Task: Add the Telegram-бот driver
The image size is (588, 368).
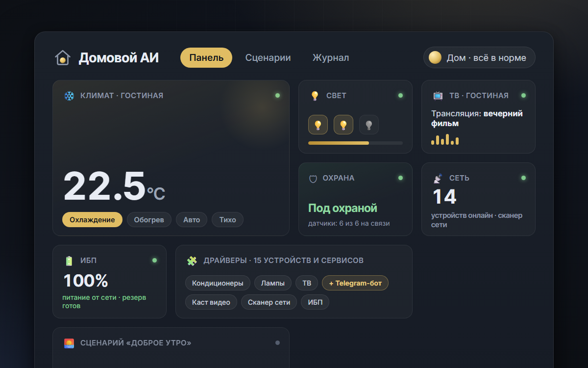Action: pyautogui.click(x=355, y=283)
